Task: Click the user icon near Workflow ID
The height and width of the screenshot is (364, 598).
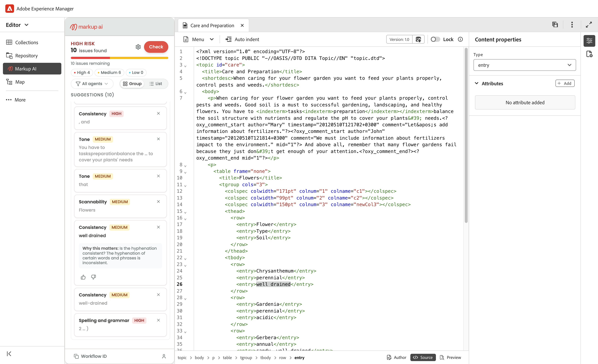Action: click(164, 356)
